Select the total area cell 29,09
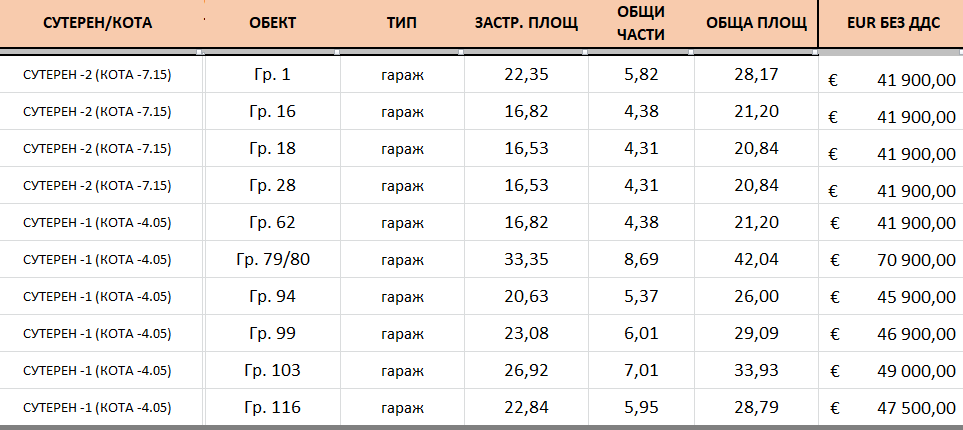The width and height of the screenshot is (963, 430). pyautogui.click(x=756, y=334)
